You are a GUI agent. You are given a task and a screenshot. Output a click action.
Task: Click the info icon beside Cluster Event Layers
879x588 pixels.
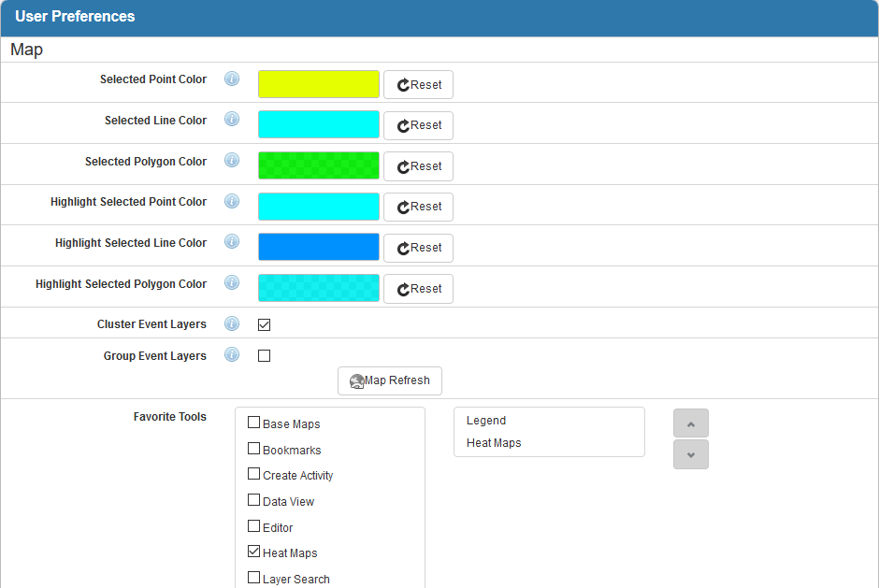coord(231,323)
